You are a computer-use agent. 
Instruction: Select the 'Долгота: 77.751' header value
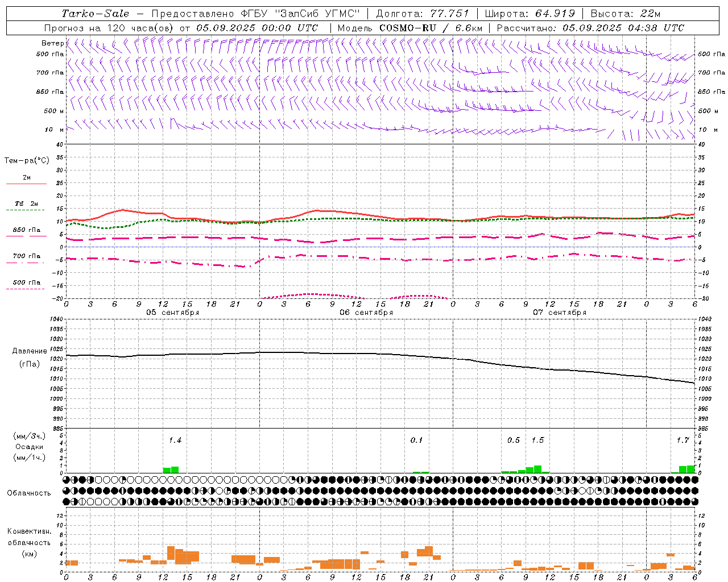(x=423, y=14)
